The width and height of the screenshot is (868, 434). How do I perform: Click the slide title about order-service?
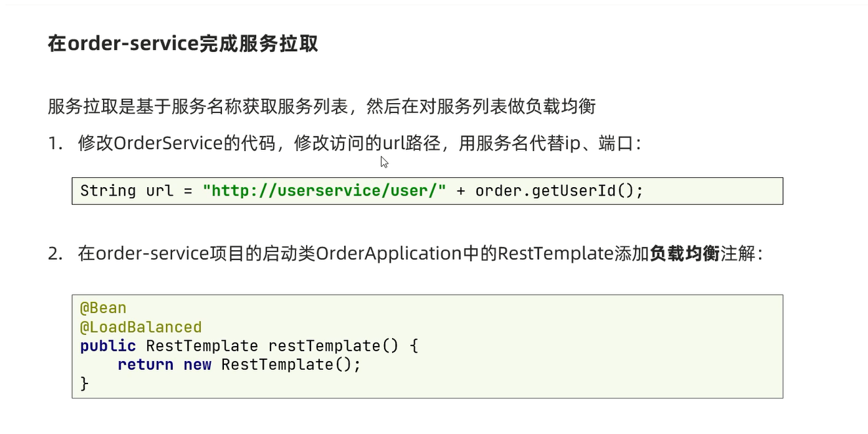pos(183,43)
